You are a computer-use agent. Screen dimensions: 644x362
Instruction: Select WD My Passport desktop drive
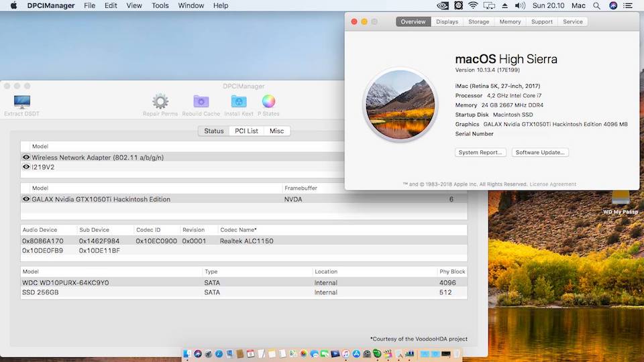[x=621, y=203]
